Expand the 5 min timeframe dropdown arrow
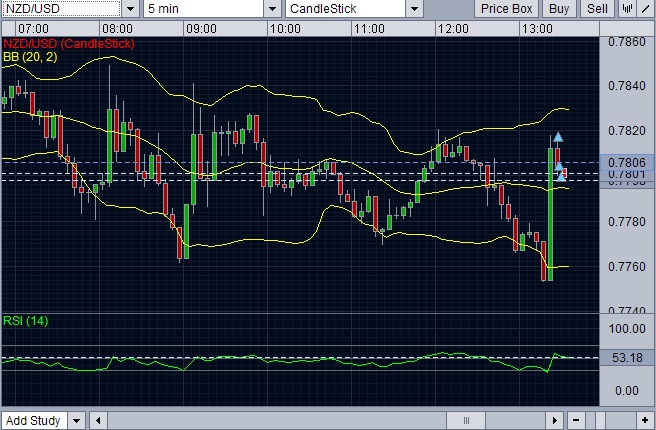The height and width of the screenshot is (430, 656). 272,8
